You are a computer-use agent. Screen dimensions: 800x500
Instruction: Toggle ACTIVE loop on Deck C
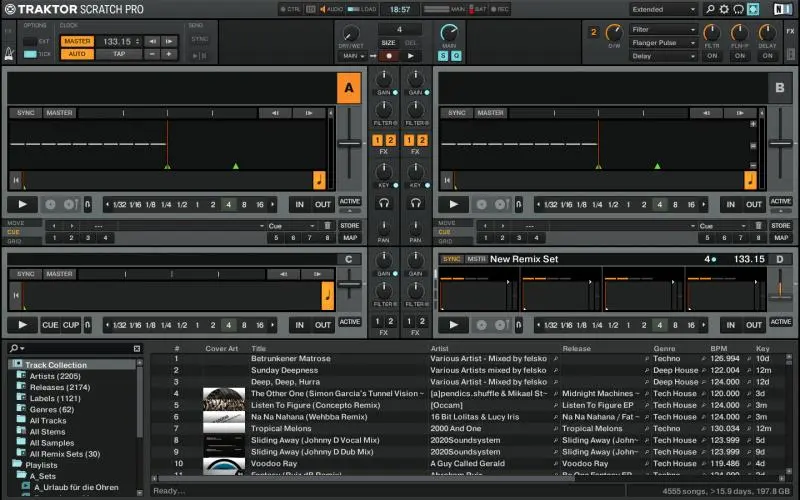coord(349,322)
